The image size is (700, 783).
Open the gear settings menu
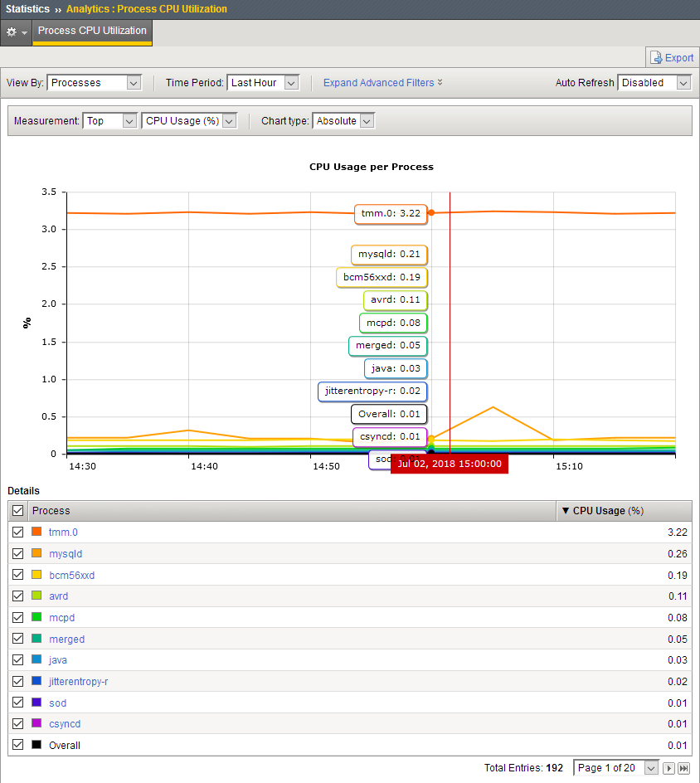pos(17,32)
